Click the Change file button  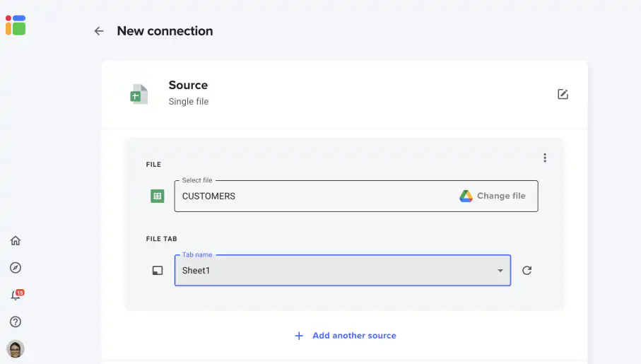[493, 196]
